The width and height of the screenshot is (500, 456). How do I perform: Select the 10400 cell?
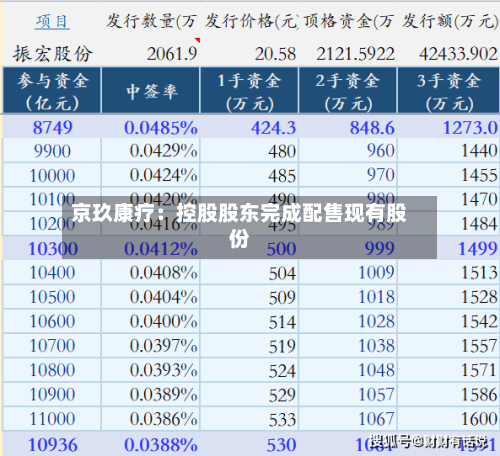52,272
